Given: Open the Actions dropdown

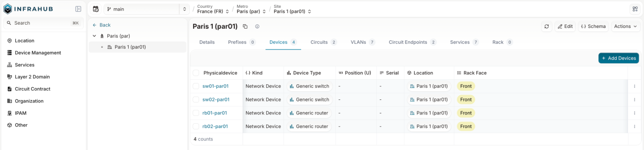Looking at the screenshot, I should coord(626,26).
